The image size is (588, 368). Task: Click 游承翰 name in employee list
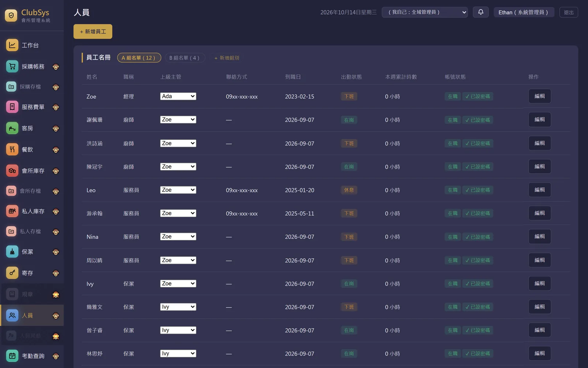94,213
